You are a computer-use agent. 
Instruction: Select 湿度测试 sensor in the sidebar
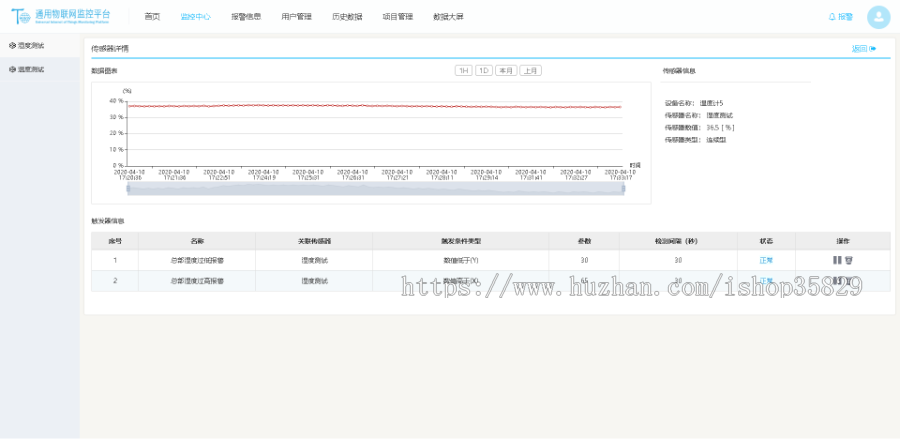[x=40, y=45]
